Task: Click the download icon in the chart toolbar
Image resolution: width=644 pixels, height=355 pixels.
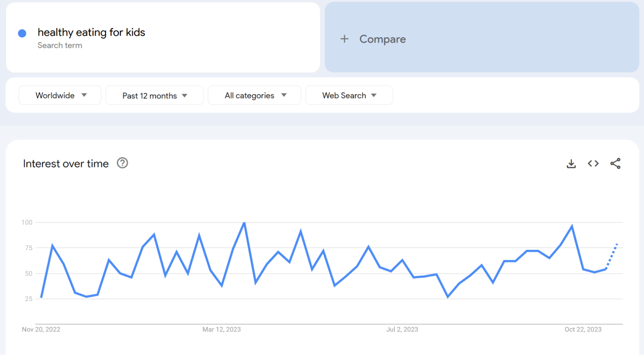Action: [x=571, y=163]
